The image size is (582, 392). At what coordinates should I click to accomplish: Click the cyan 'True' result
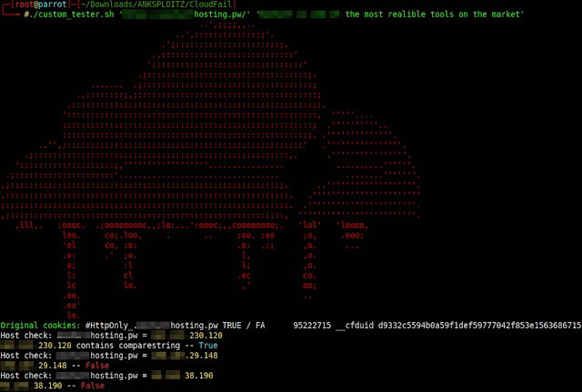[x=208, y=346]
